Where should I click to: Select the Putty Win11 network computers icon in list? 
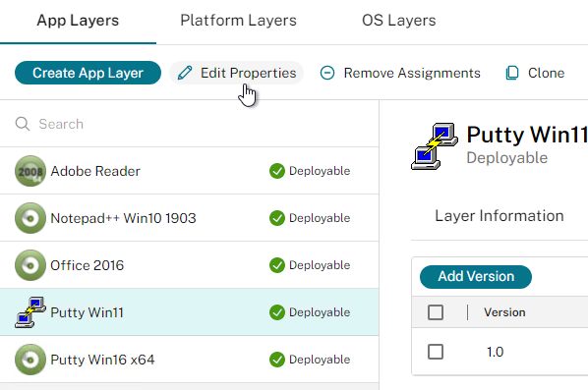click(30, 312)
